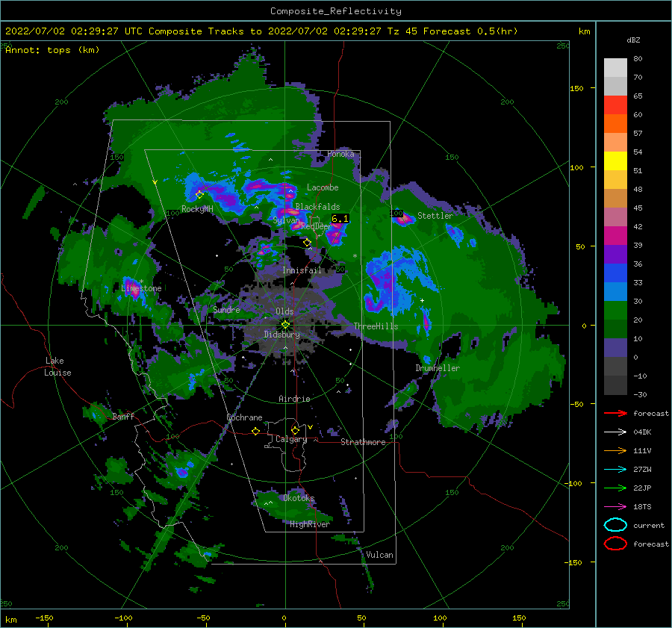This screenshot has width=672, height=628.
Task: Click the 'Tz 45' header text
Action: point(402,31)
